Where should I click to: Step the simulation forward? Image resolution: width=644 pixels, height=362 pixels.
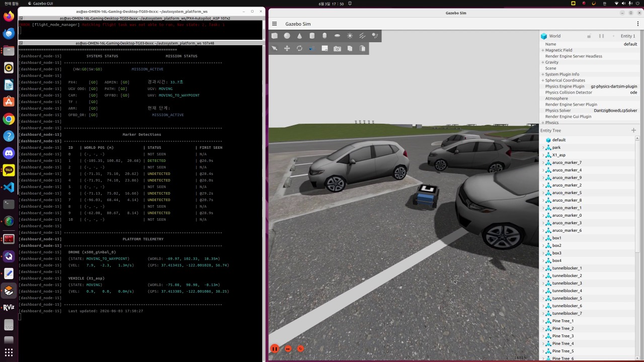pyautogui.click(x=288, y=348)
